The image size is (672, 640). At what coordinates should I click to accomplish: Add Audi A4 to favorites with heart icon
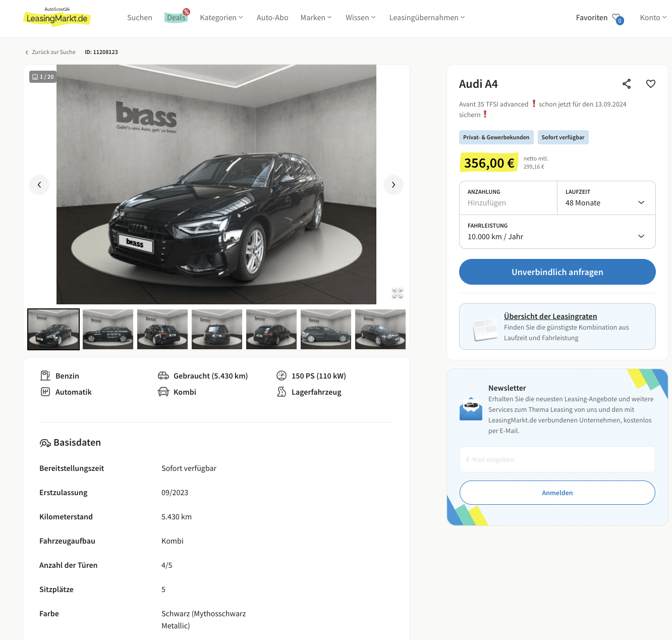click(x=651, y=84)
